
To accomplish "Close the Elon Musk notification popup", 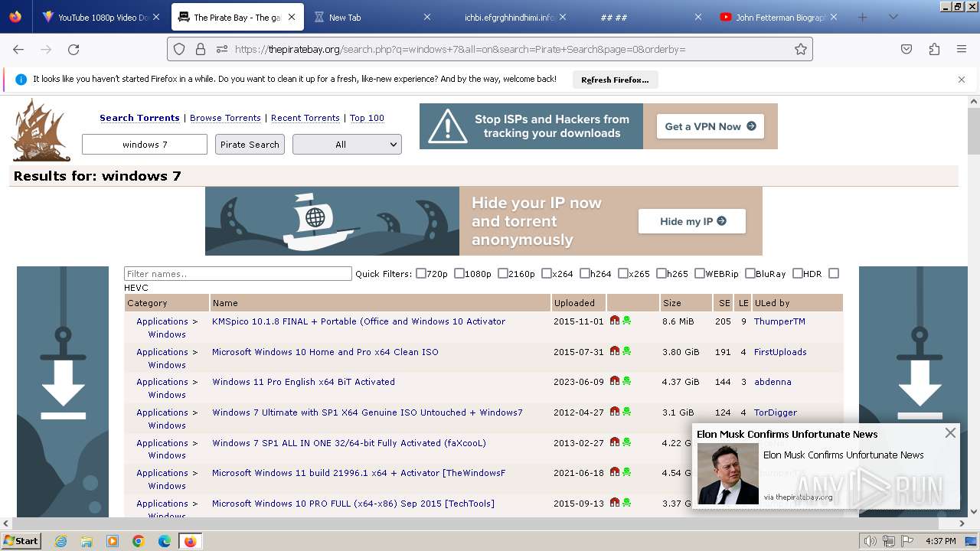I will pyautogui.click(x=950, y=433).
